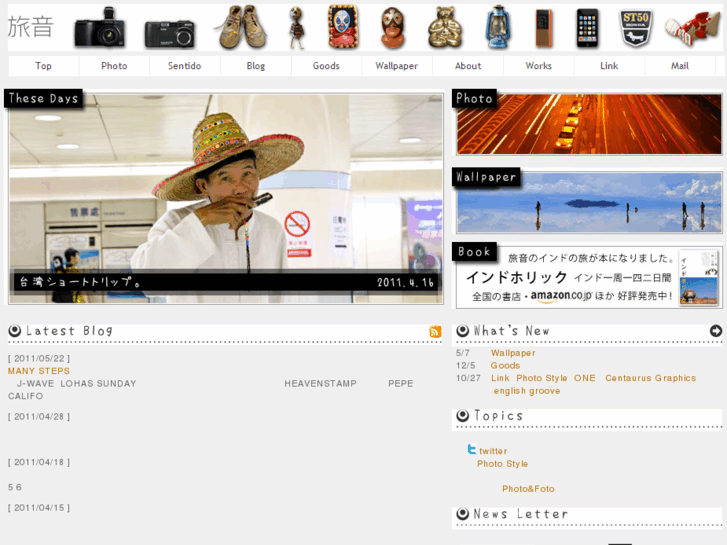
Task: Click the golden bear statue icon
Action: (x=445, y=28)
